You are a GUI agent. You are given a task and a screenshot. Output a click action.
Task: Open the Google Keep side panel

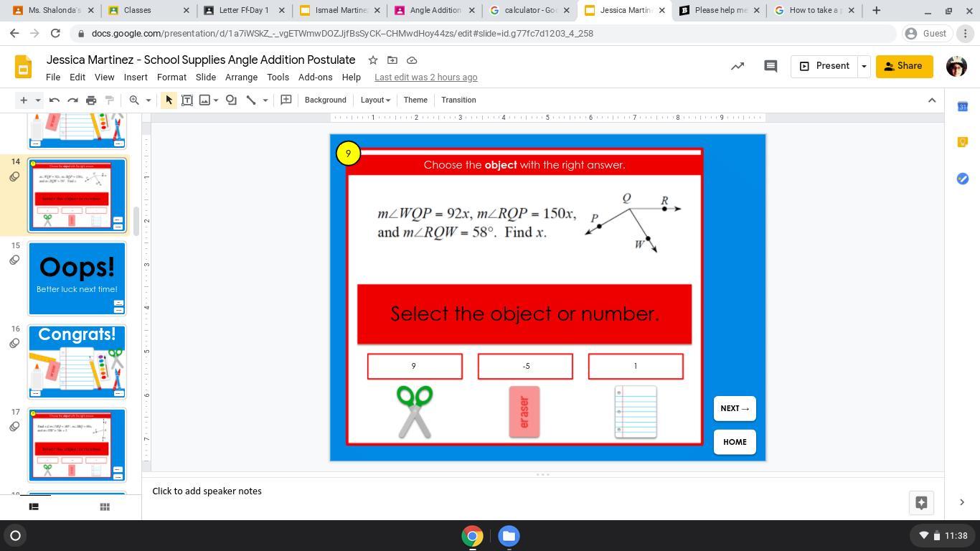[963, 142]
